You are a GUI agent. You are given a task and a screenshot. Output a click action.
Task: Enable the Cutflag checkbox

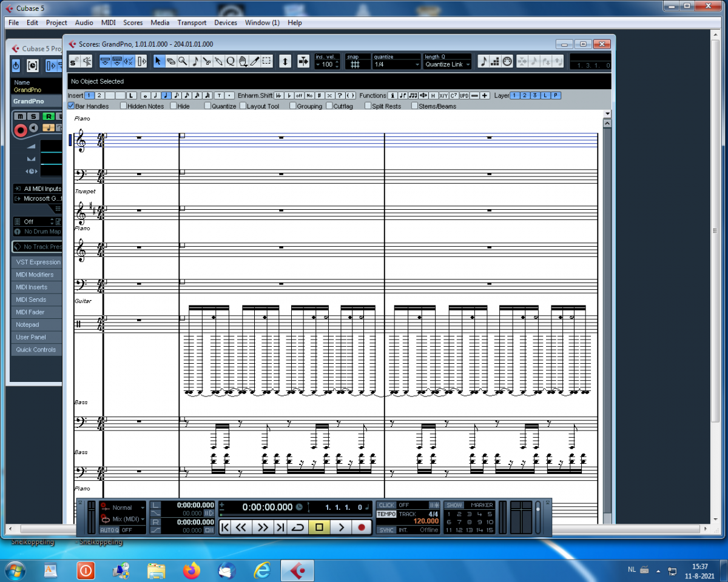click(329, 106)
